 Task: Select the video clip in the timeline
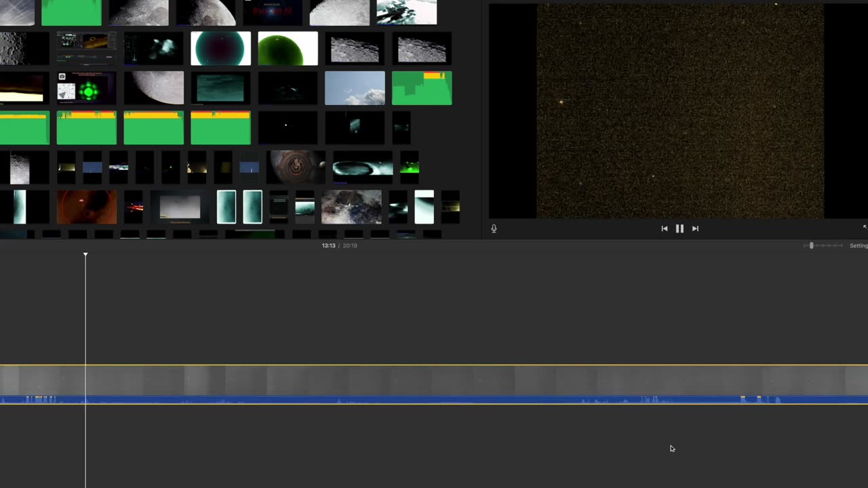tap(434, 381)
